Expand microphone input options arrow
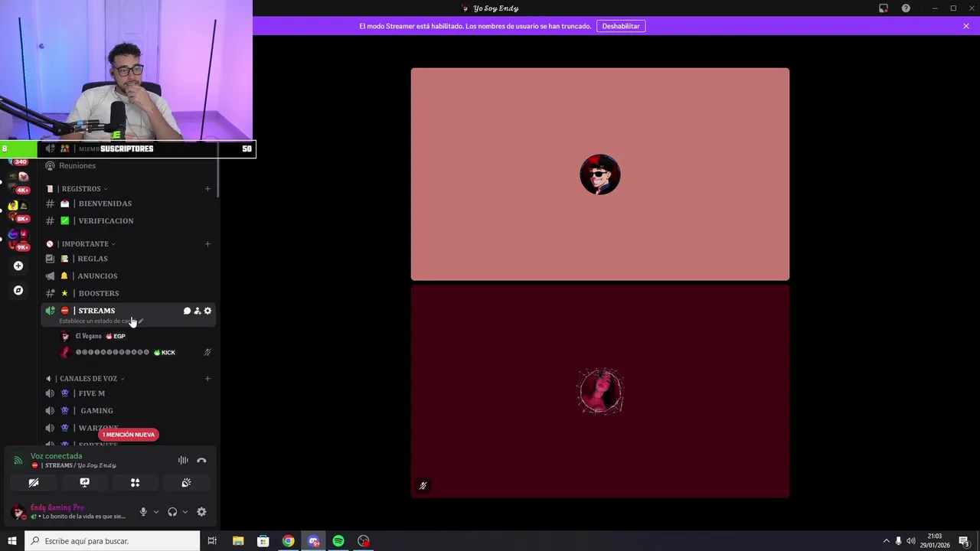The image size is (980, 551). coord(156,512)
